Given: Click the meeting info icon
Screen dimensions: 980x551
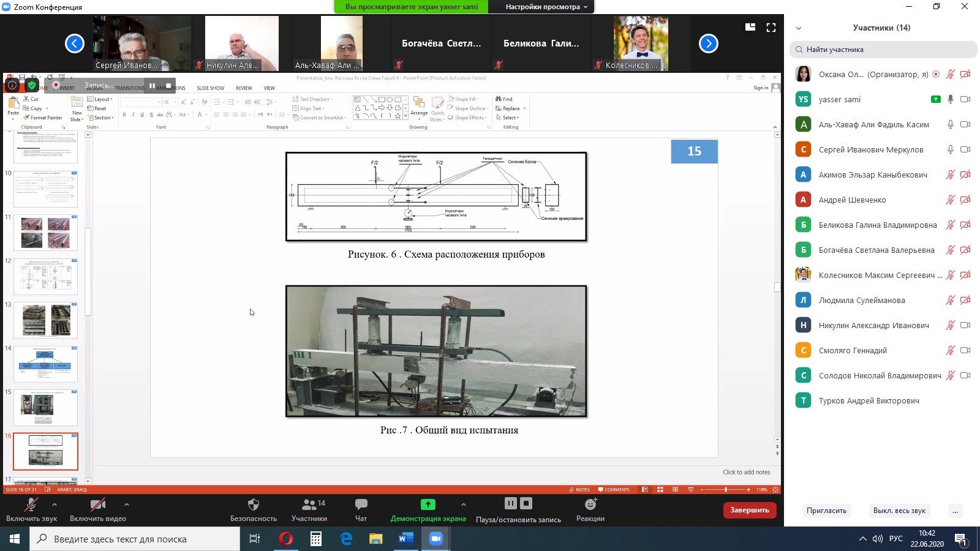Looking at the screenshot, I should (x=12, y=85).
